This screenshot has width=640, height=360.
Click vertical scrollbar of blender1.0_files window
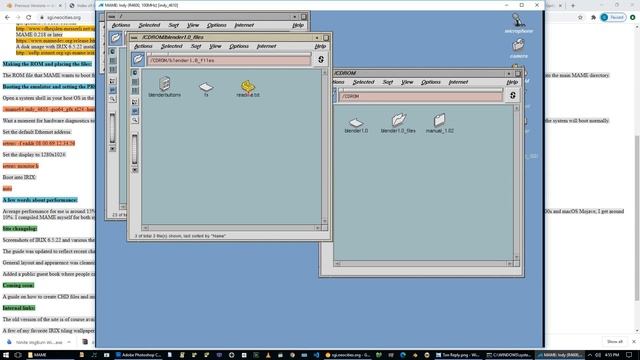pyautogui.click(x=325, y=147)
